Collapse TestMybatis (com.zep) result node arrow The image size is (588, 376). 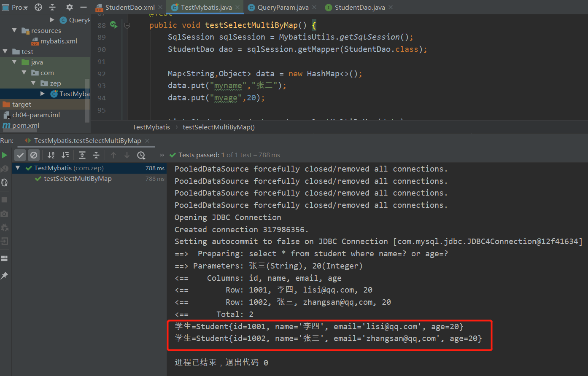coord(18,168)
